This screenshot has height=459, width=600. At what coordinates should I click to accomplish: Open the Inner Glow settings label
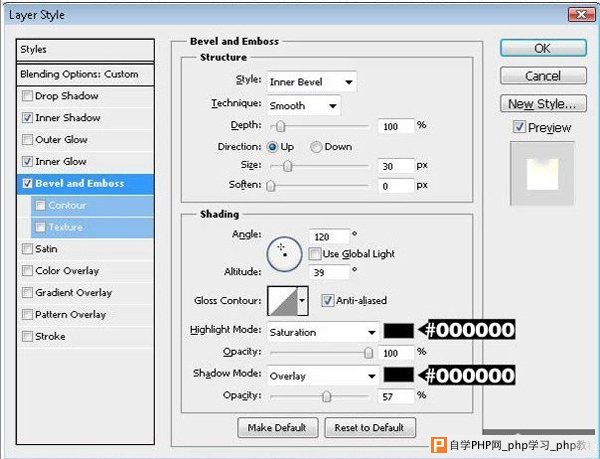[60, 162]
